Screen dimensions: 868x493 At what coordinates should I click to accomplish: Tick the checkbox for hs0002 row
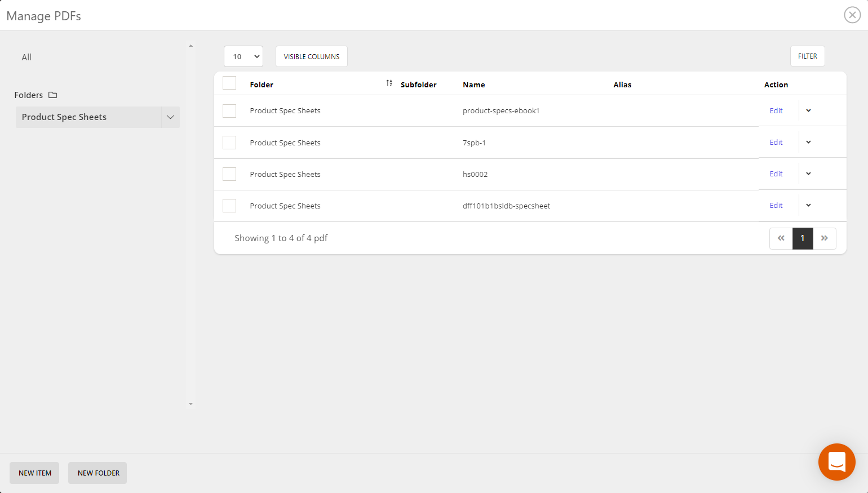pos(229,174)
